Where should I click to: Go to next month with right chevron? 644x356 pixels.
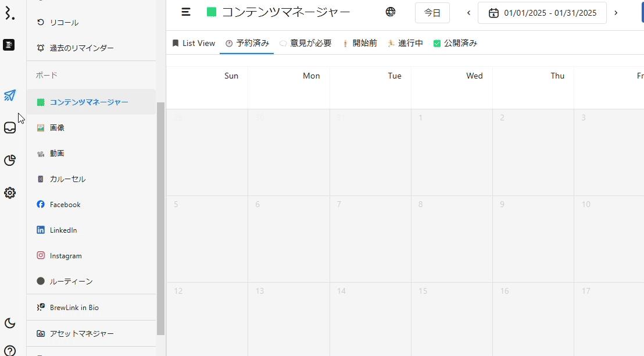tap(616, 13)
